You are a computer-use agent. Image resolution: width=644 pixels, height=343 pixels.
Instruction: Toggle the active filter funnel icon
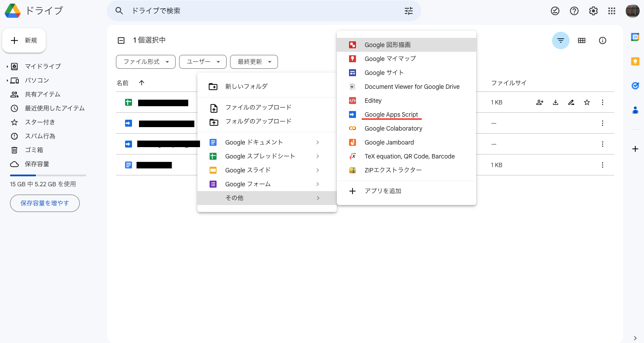coord(560,40)
